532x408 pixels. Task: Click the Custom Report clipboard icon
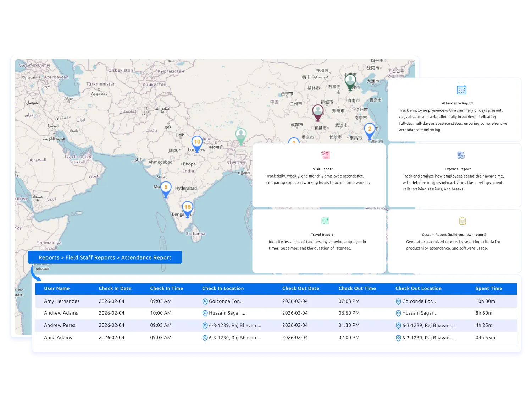click(462, 221)
